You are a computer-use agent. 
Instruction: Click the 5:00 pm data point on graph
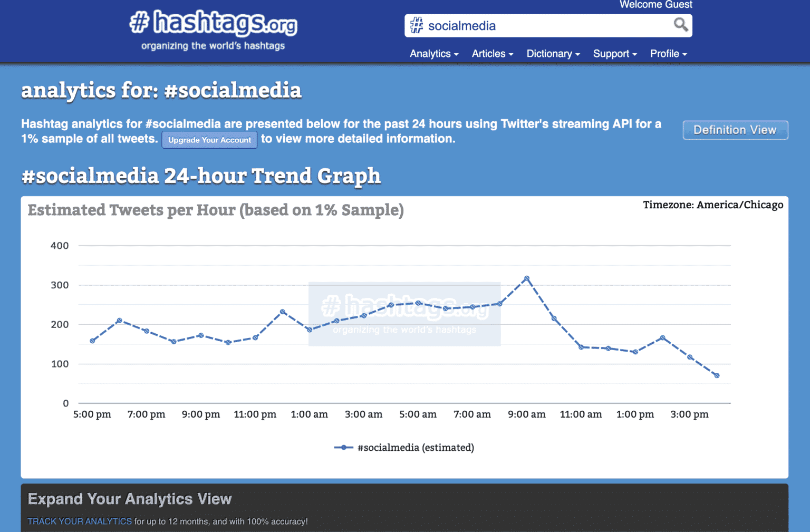click(92, 340)
